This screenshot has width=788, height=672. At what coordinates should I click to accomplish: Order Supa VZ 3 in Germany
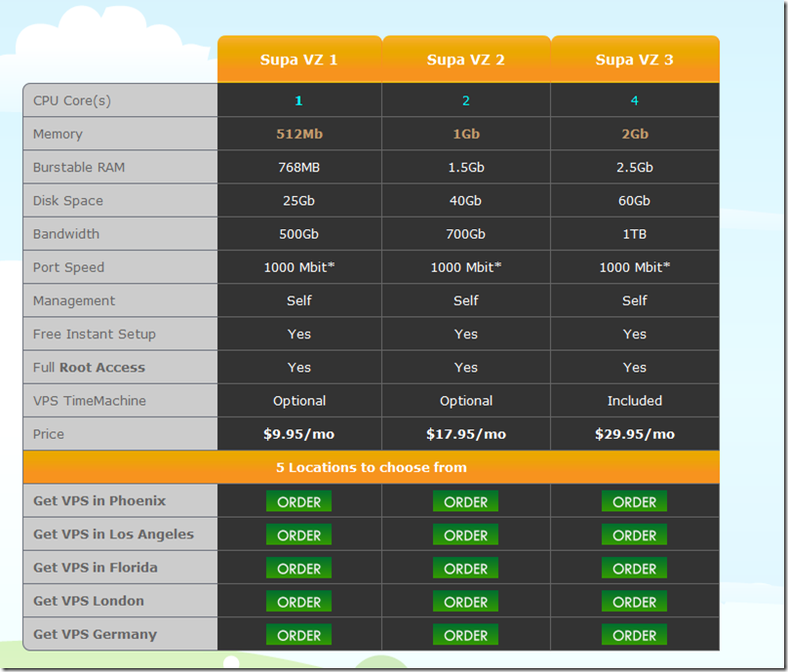click(x=634, y=634)
